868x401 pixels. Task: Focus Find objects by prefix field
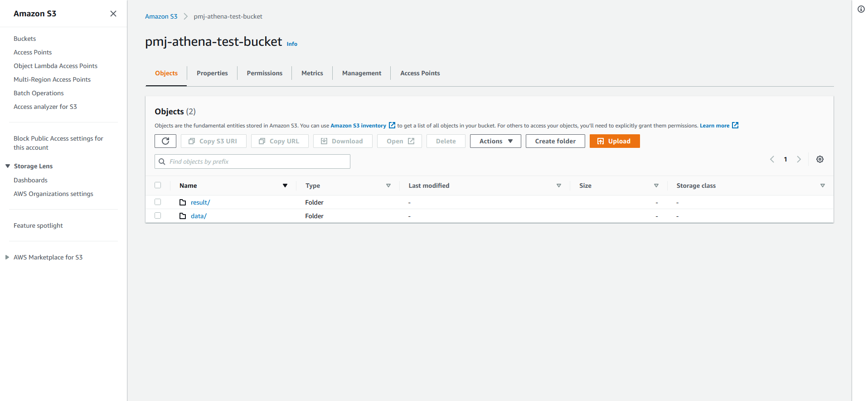pyautogui.click(x=252, y=161)
